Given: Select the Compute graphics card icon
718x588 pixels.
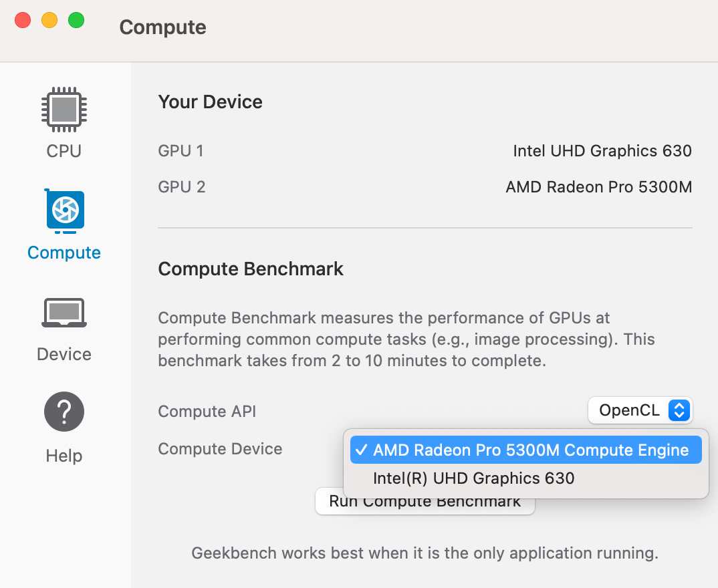Looking at the screenshot, I should point(65,211).
